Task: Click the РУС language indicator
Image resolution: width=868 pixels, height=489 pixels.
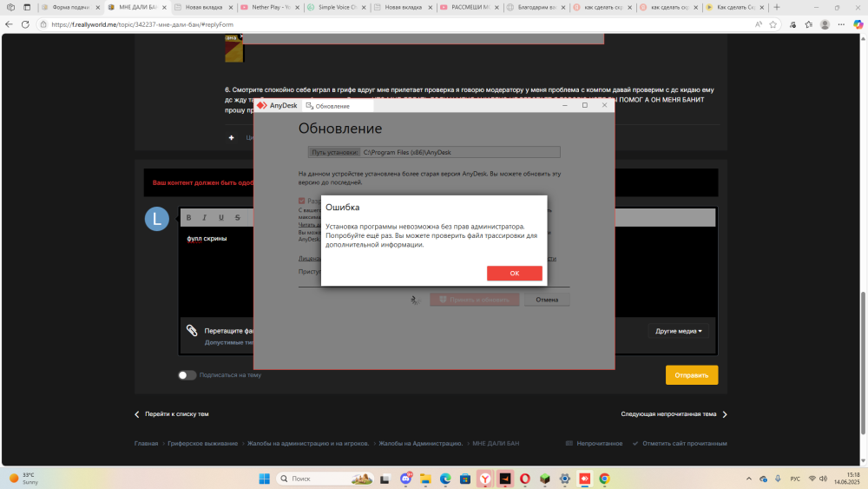Action: (795, 479)
